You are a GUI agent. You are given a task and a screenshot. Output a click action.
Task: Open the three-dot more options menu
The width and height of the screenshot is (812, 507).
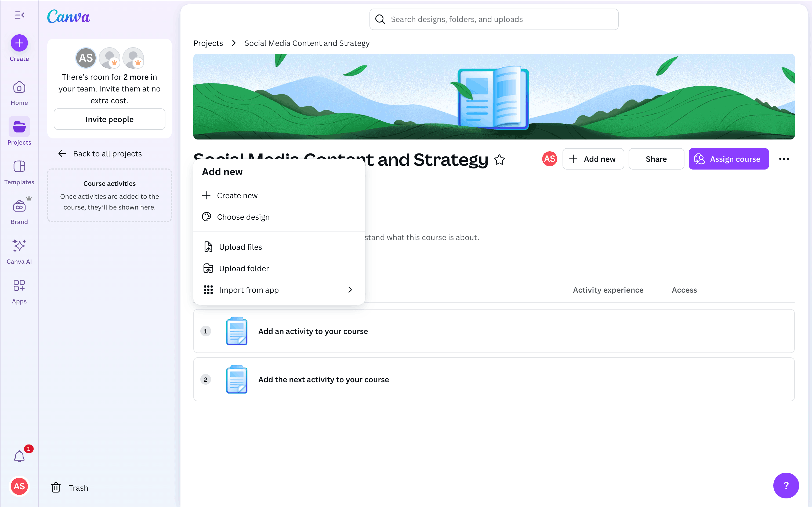[x=784, y=159]
